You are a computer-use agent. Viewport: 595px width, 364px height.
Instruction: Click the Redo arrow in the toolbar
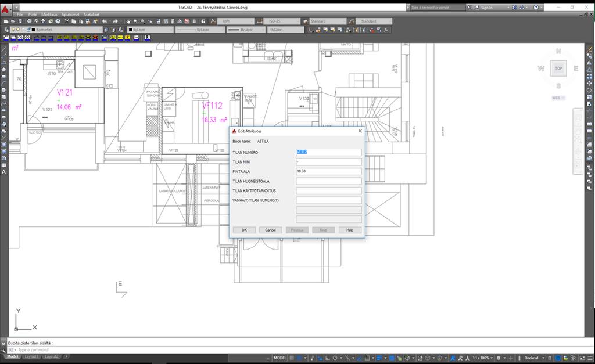tap(116, 21)
